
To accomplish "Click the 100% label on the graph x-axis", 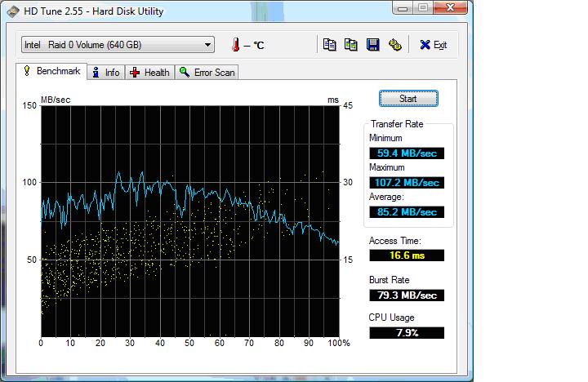I will tap(339, 343).
